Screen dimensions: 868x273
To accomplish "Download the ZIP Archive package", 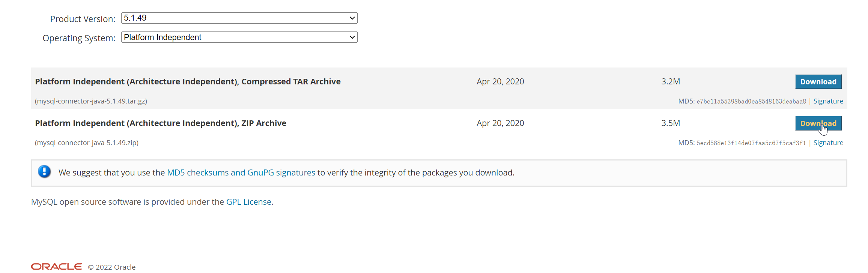I will coord(818,123).
